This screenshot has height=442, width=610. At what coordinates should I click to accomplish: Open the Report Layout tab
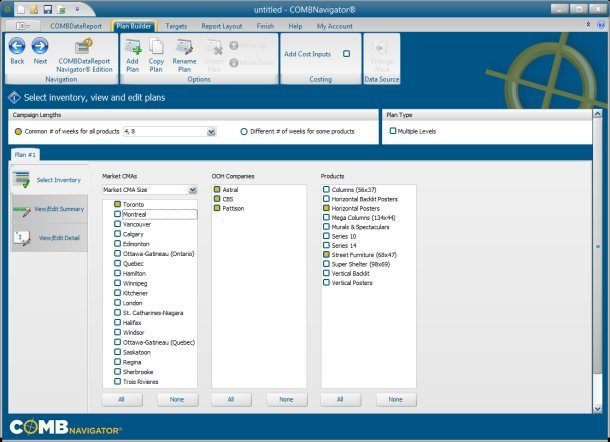point(222,24)
